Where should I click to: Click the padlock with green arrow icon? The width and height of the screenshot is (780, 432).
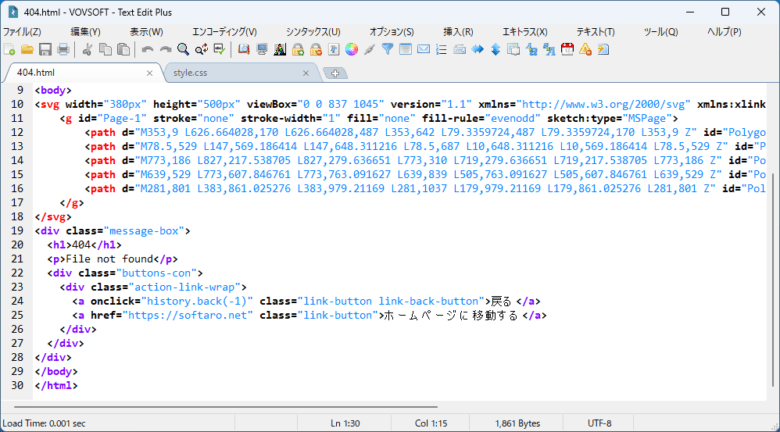pos(297,49)
